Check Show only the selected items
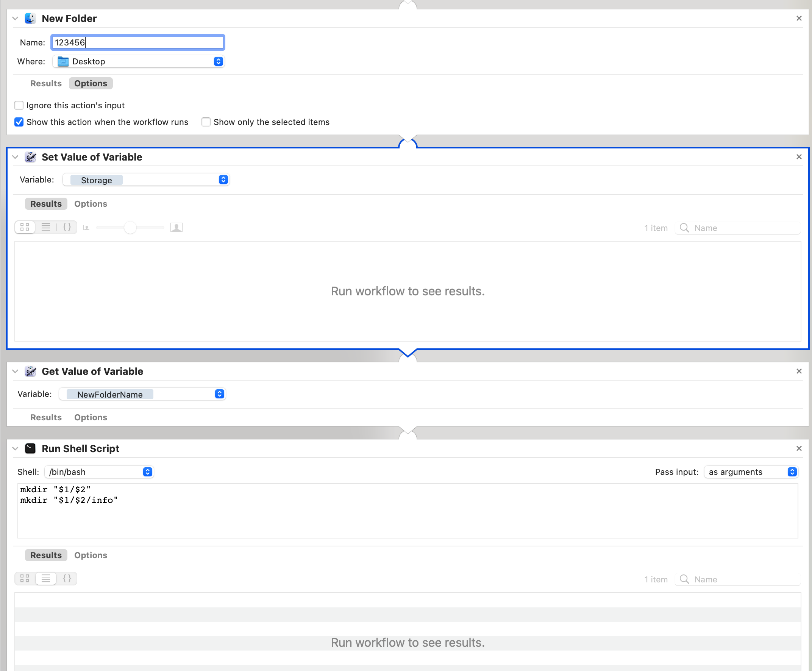 206,122
